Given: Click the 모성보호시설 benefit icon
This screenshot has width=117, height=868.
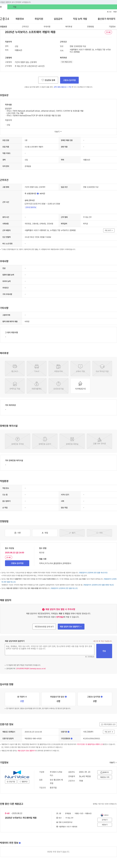Looking at the screenshot, I should [x=58, y=386].
